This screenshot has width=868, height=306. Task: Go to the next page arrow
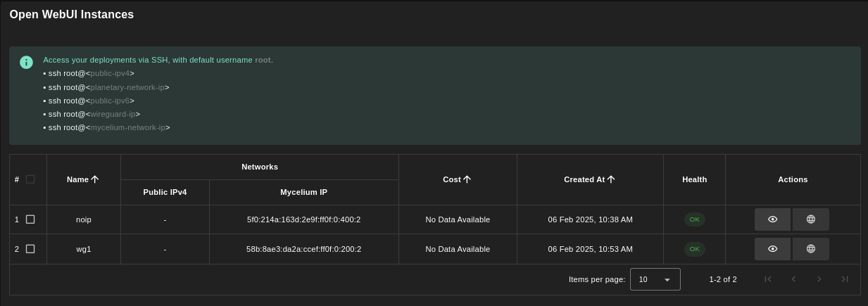click(x=819, y=279)
